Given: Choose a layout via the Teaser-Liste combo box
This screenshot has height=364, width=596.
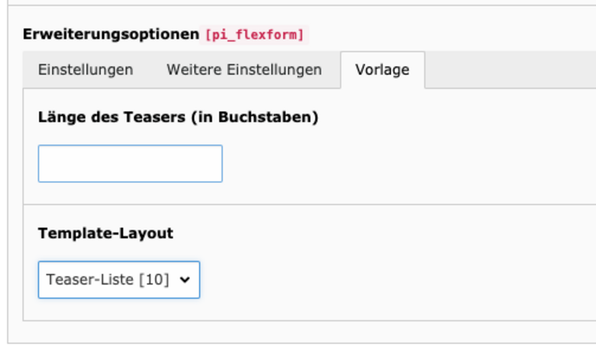Looking at the screenshot, I should (x=118, y=279).
